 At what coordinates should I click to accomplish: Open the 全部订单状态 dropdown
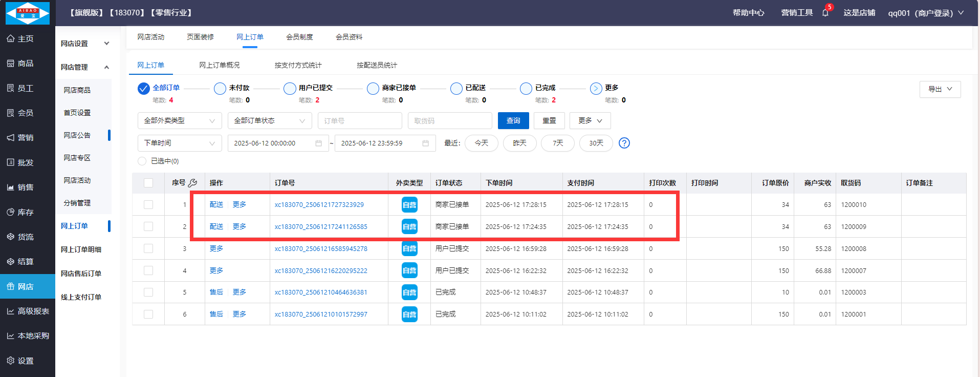[x=269, y=121]
